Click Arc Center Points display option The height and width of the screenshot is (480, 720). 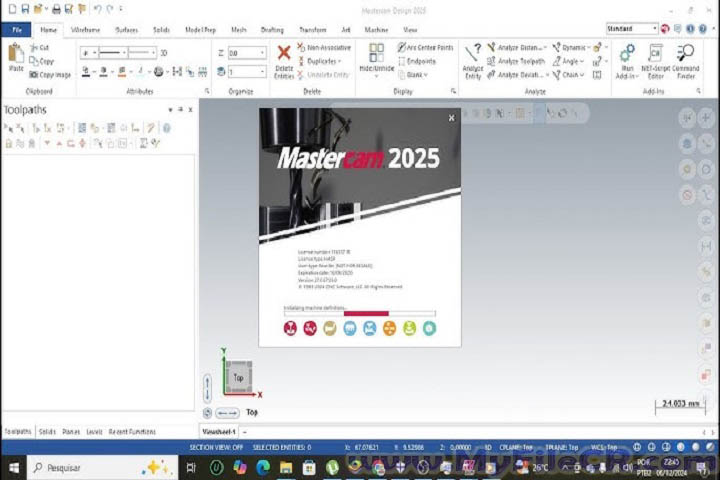click(x=426, y=47)
